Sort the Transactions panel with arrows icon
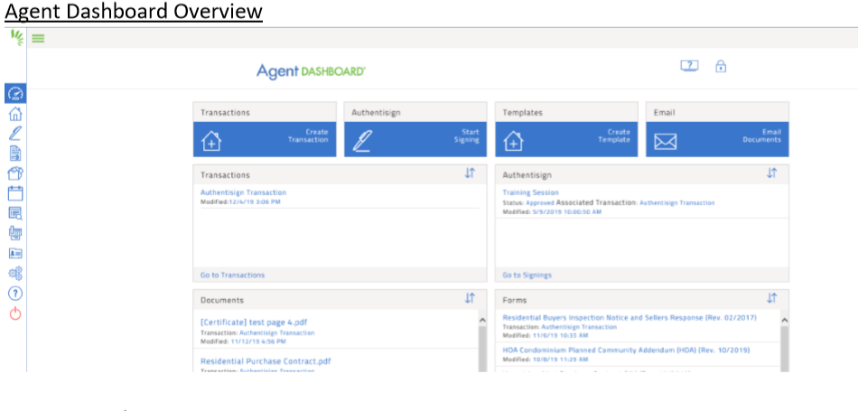 click(470, 173)
